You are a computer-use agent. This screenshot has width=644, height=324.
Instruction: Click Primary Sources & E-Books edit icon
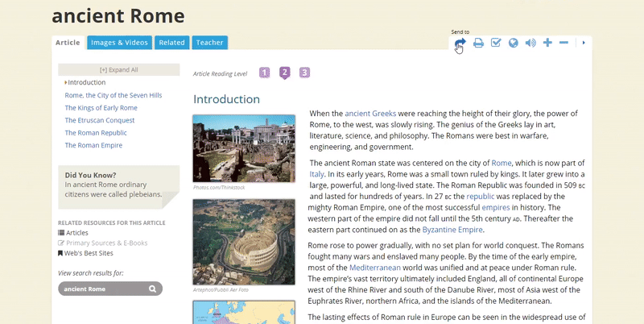[x=61, y=243]
